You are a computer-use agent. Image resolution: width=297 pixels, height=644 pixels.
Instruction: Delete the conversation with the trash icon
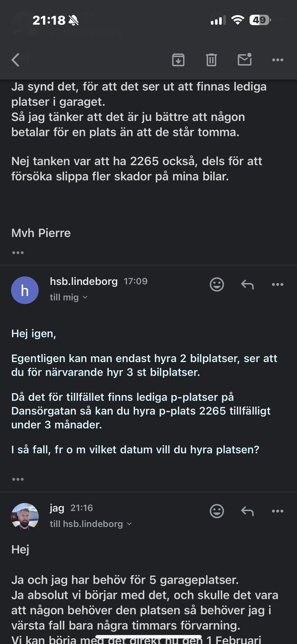[x=211, y=60]
